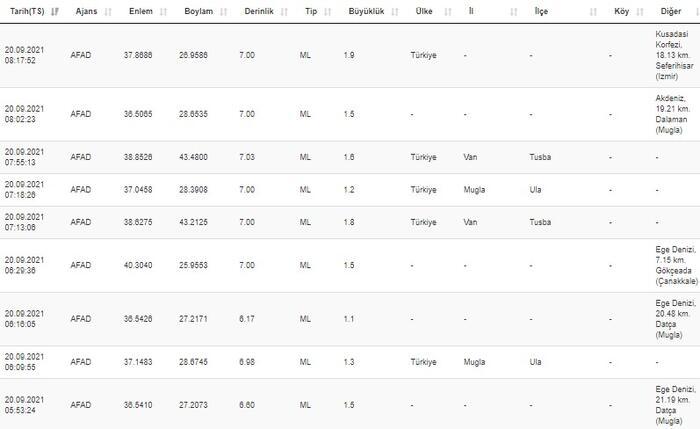This screenshot has height=429, width=700.
Task: Click the Ege Denizi Gökçeada location entry
Action: coord(676,266)
